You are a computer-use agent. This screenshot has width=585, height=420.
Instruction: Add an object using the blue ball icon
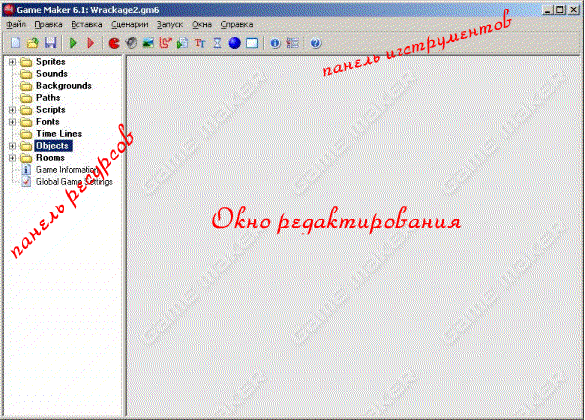pos(234,43)
